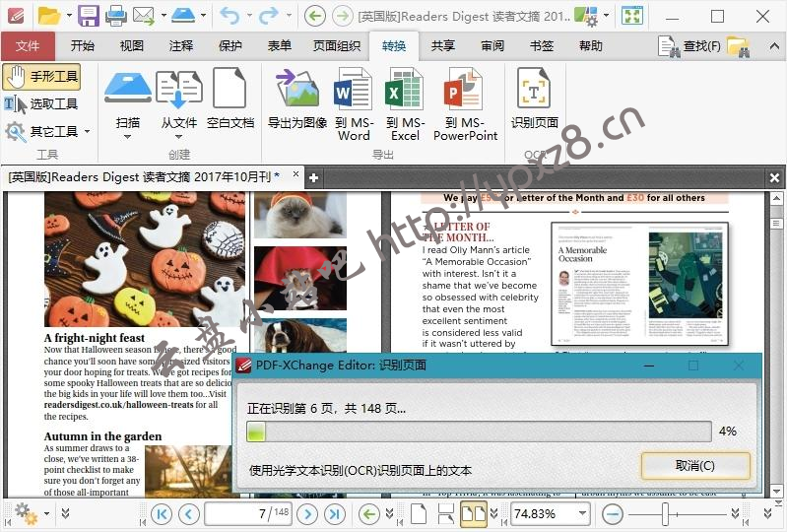Select single page layout
Viewport: 787px width, 532px height.
point(419,514)
